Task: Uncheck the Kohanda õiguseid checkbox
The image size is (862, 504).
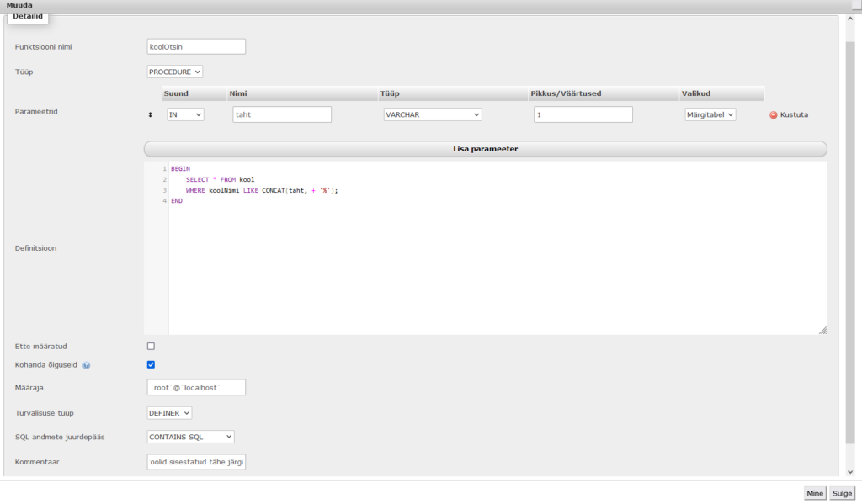Action: [151, 364]
